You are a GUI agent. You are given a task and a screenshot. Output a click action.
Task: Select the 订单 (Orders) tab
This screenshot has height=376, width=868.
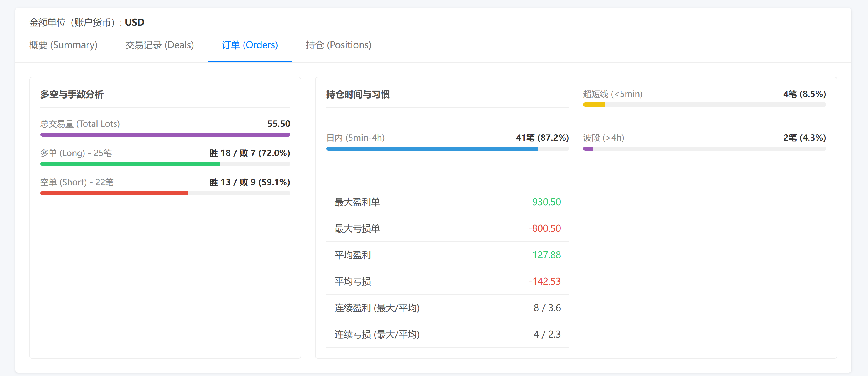tap(250, 45)
